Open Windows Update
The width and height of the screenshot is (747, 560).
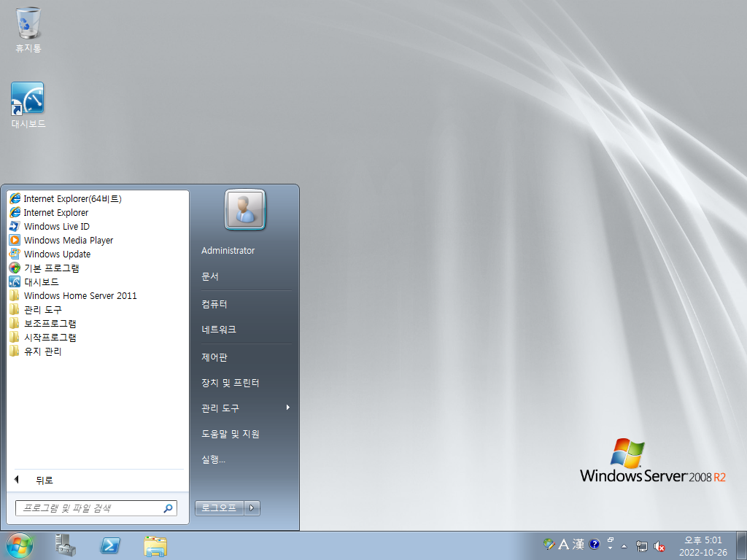[x=98, y=254]
